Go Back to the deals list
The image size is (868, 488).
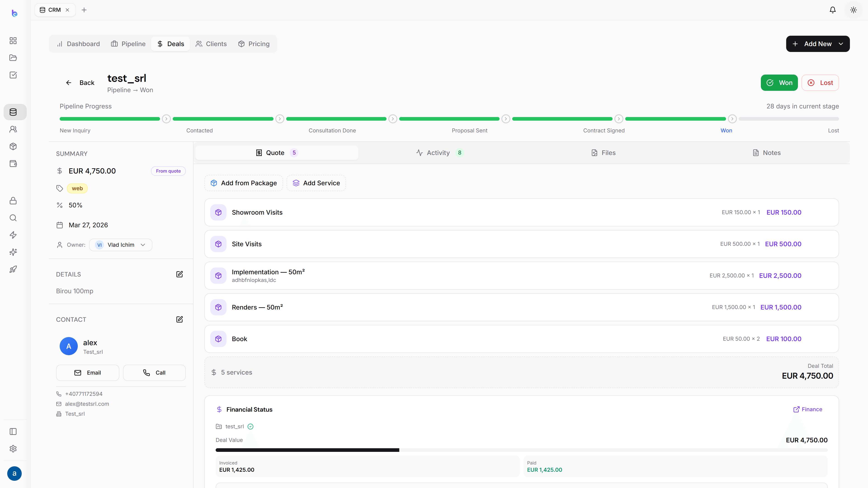(x=80, y=83)
